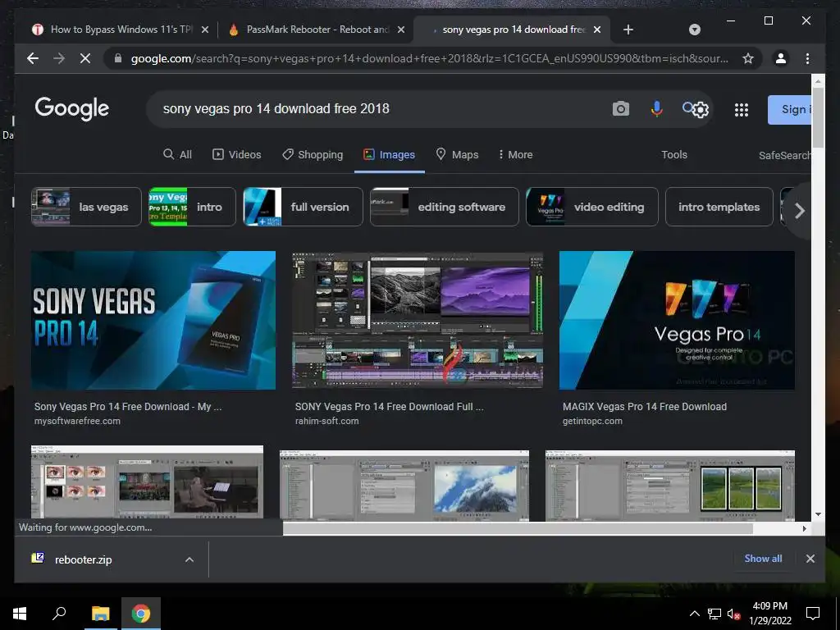This screenshot has width=840, height=630.
Task: Open 'Sony Vegas Pro 14 Free Download - My ...' link
Action: pyautogui.click(x=128, y=407)
